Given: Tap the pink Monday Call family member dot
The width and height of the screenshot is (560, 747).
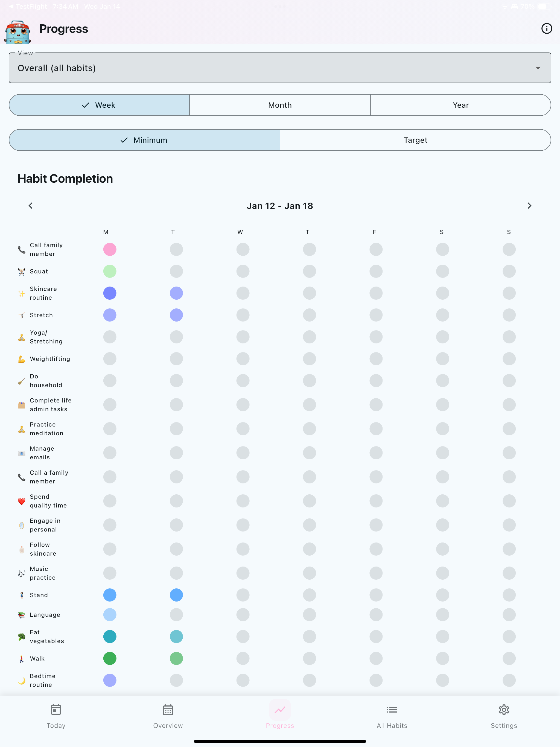Looking at the screenshot, I should pos(110,250).
